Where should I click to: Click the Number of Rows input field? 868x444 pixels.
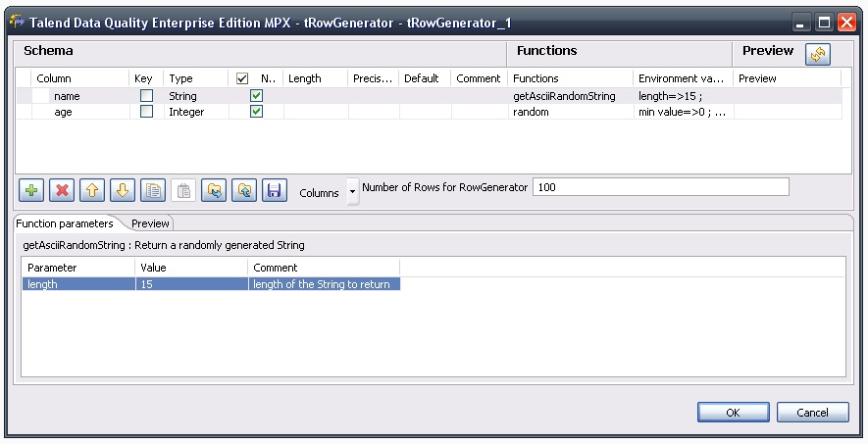tap(660, 186)
